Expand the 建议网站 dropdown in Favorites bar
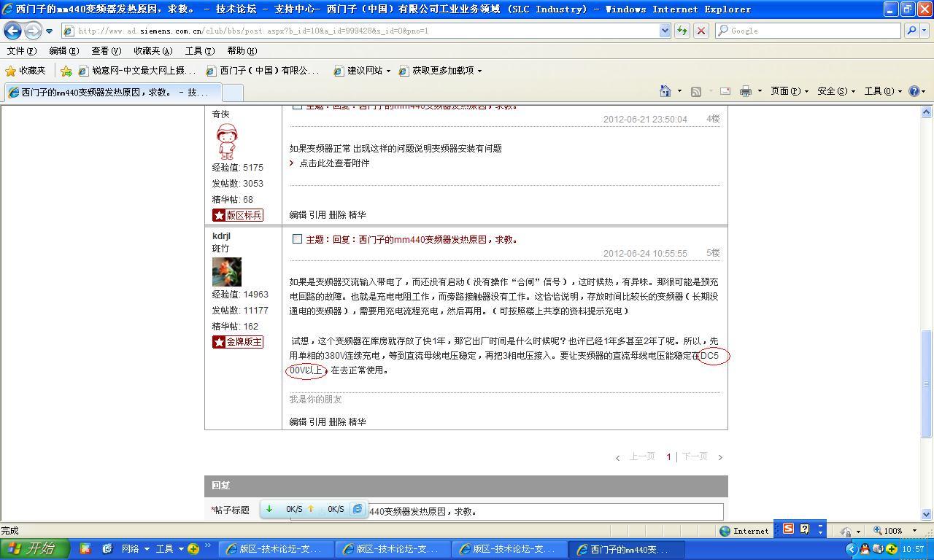This screenshot has width=934, height=560. point(388,71)
